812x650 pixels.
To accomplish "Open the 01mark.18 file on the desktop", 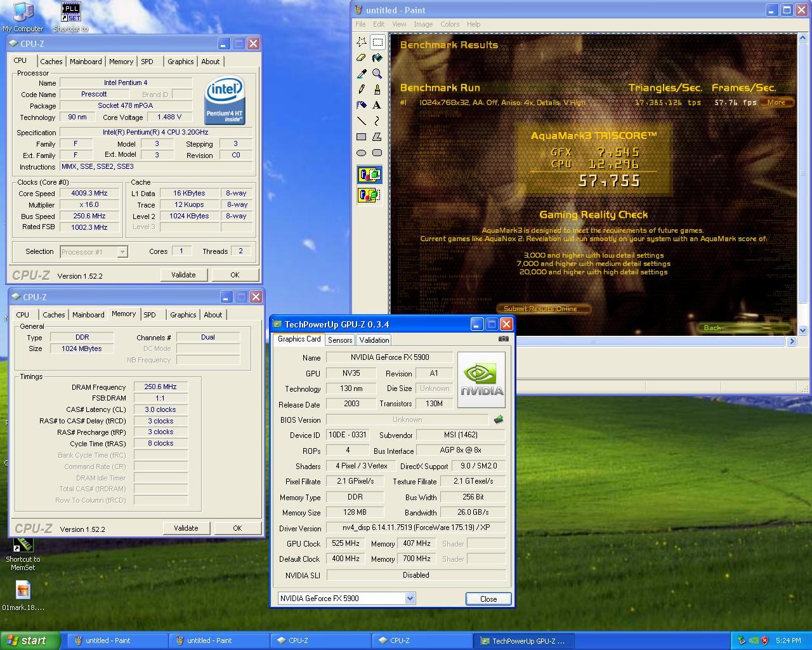I will click(23, 597).
